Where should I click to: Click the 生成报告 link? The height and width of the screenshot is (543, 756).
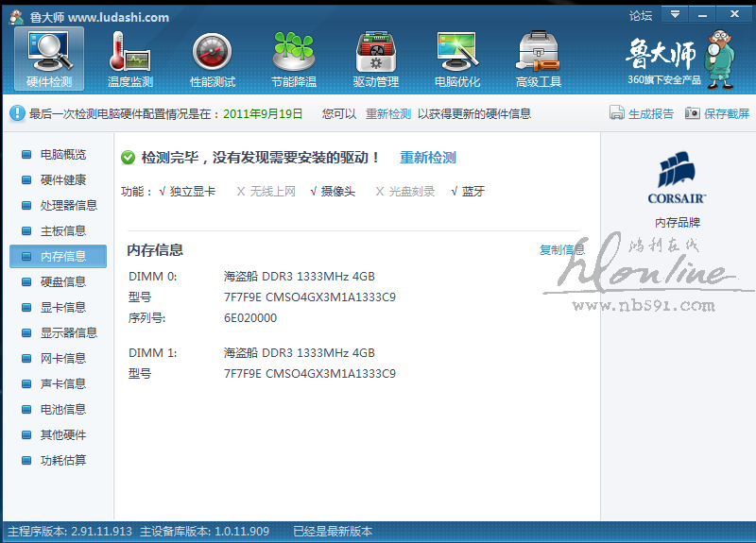pyautogui.click(x=651, y=114)
